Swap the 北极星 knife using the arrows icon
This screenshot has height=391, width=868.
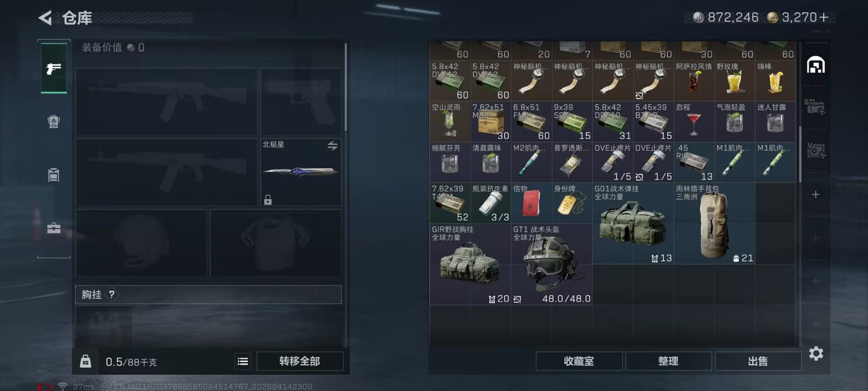pos(332,145)
